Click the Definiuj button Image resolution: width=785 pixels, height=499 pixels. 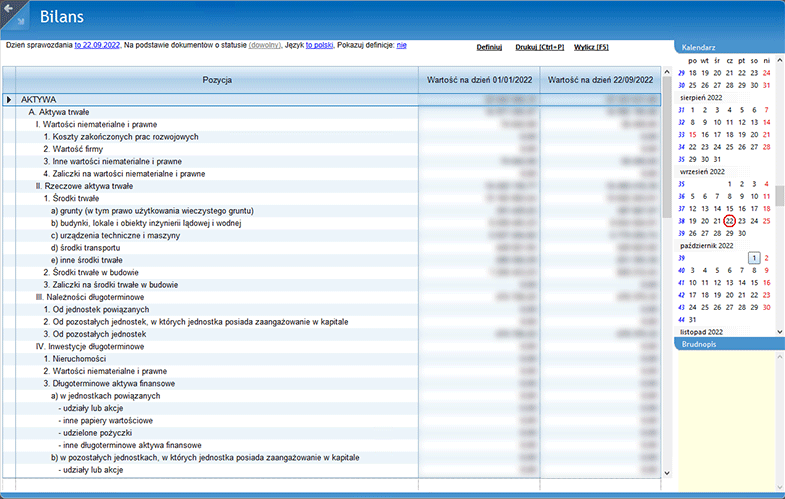[x=489, y=47]
